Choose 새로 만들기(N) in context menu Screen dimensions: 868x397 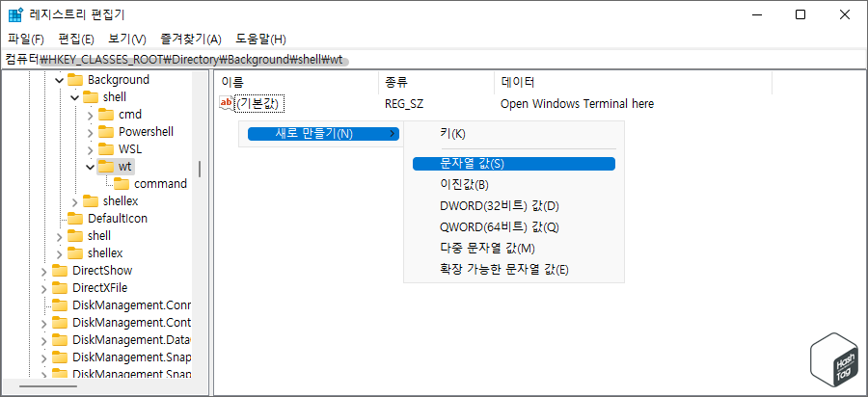pos(323,134)
